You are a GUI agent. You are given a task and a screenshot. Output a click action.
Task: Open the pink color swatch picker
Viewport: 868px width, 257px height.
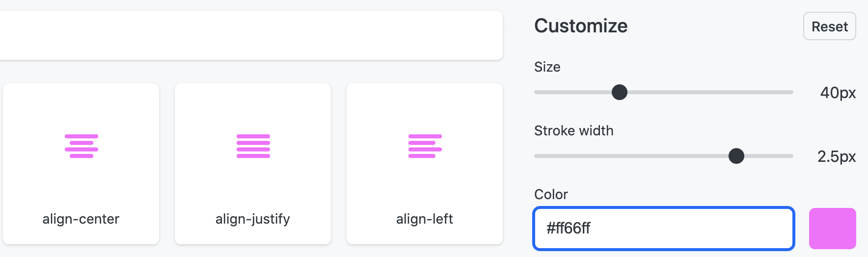tap(832, 229)
